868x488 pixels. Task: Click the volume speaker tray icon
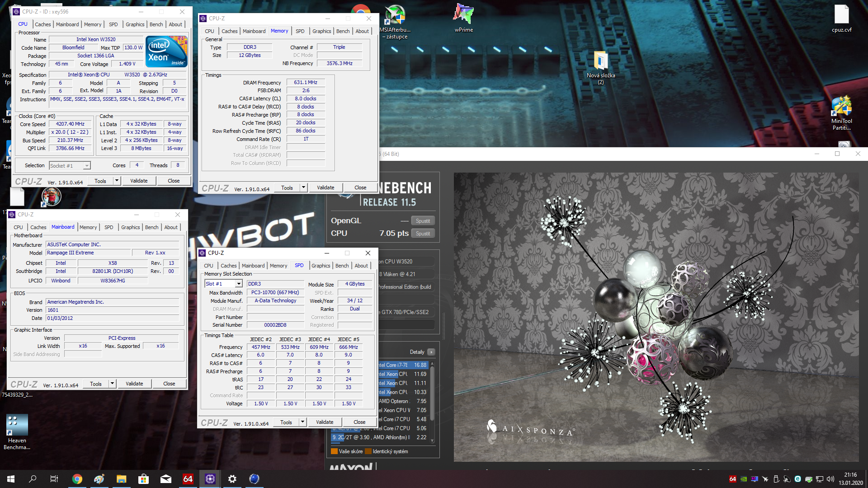click(830, 479)
